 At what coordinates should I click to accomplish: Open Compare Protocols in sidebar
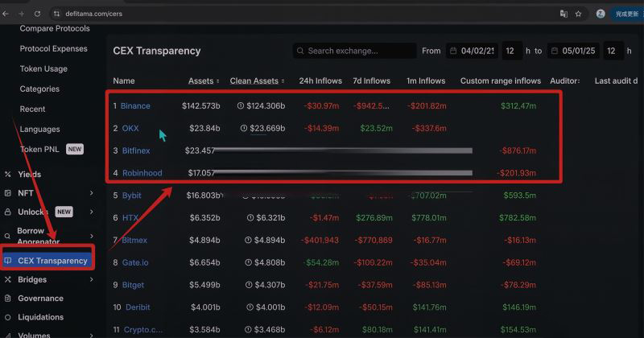(x=55, y=28)
